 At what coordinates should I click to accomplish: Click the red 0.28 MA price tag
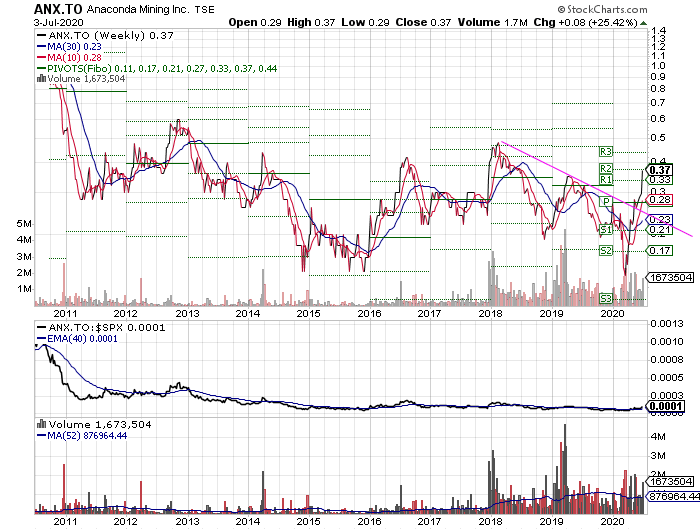660,200
